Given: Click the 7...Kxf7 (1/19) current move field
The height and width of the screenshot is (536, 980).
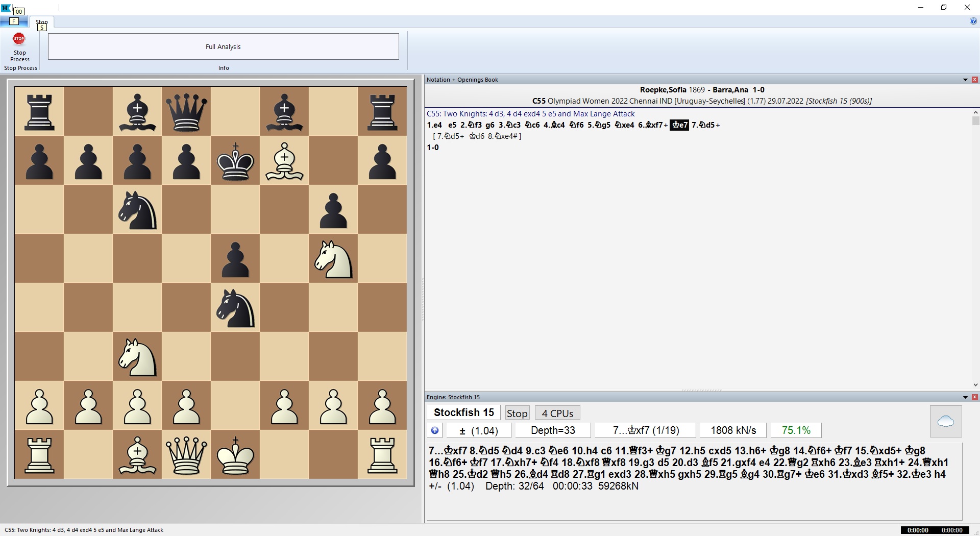Looking at the screenshot, I should coord(646,430).
